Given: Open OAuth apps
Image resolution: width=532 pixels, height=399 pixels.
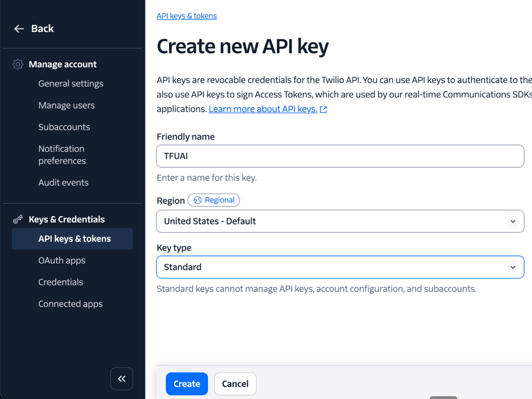Looking at the screenshot, I should pos(62,261).
